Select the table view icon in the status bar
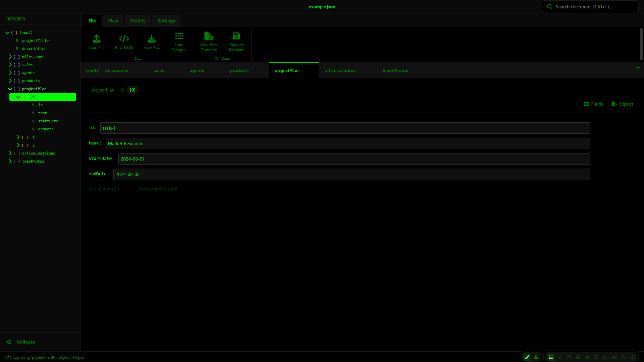 578,357
